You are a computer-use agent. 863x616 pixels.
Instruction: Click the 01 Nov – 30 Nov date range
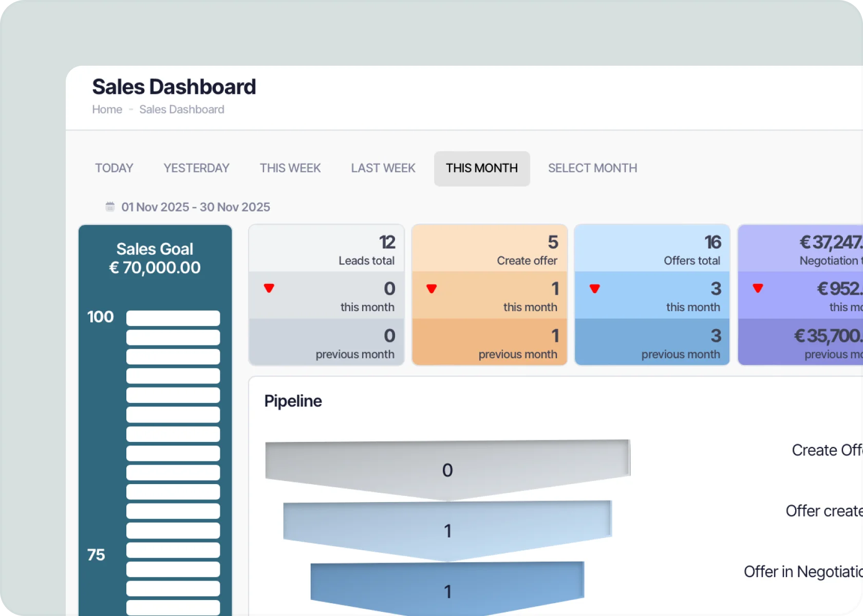(196, 207)
